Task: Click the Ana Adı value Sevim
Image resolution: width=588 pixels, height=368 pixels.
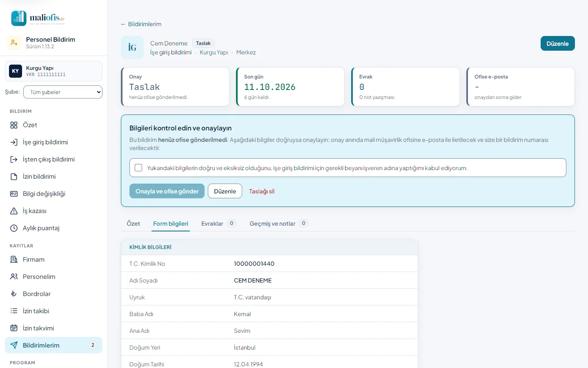Action: (242, 331)
